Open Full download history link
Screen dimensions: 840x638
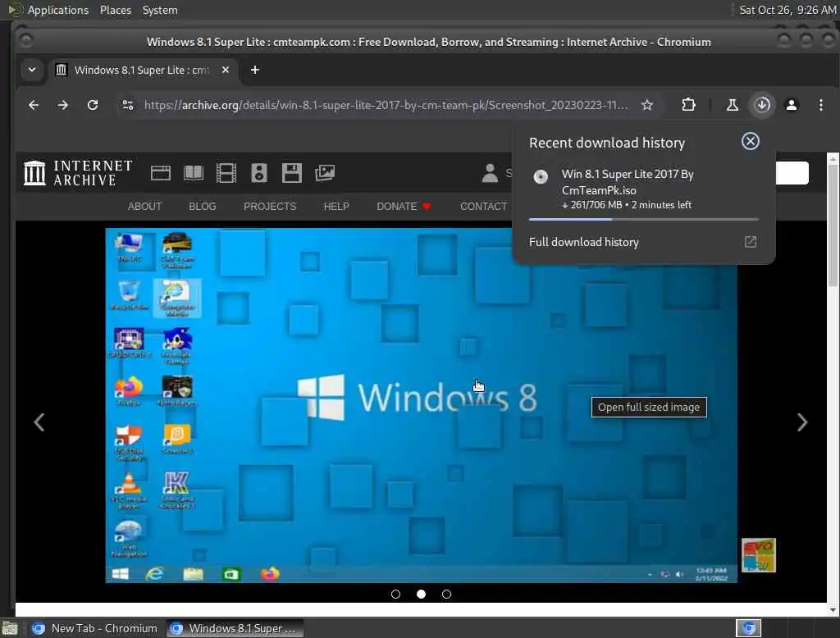tap(583, 242)
